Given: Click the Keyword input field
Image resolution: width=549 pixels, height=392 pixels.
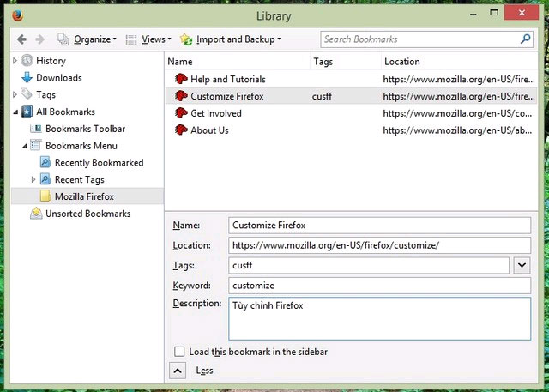Looking at the screenshot, I should (380, 286).
